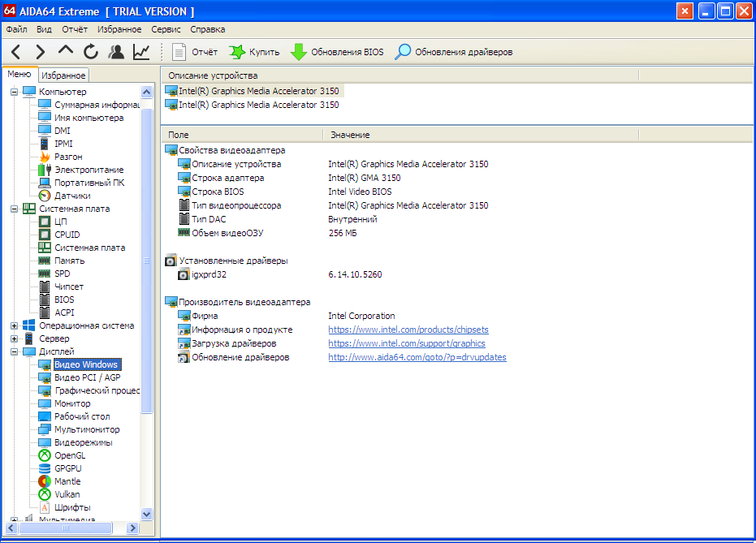The image size is (756, 543).
Task: Click the driver updates magnifier icon
Action: pos(403,52)
